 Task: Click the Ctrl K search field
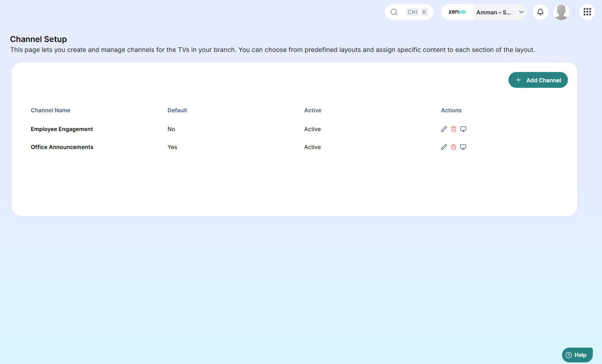(409, 12)
